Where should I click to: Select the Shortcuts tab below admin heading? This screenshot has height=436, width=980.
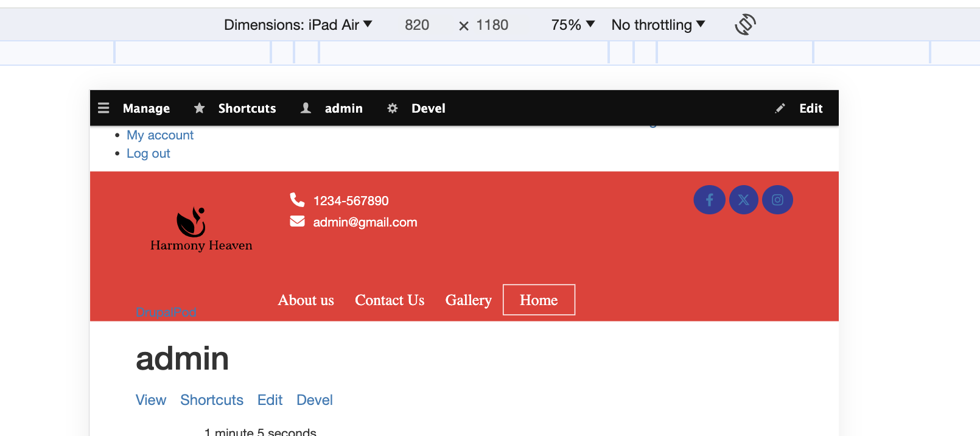coord(211,400)
